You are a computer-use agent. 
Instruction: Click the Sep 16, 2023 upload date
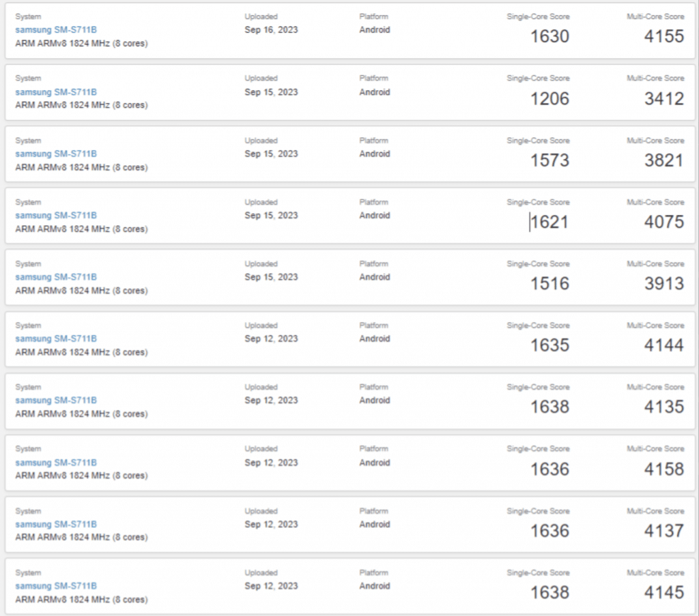click(271, 30)
